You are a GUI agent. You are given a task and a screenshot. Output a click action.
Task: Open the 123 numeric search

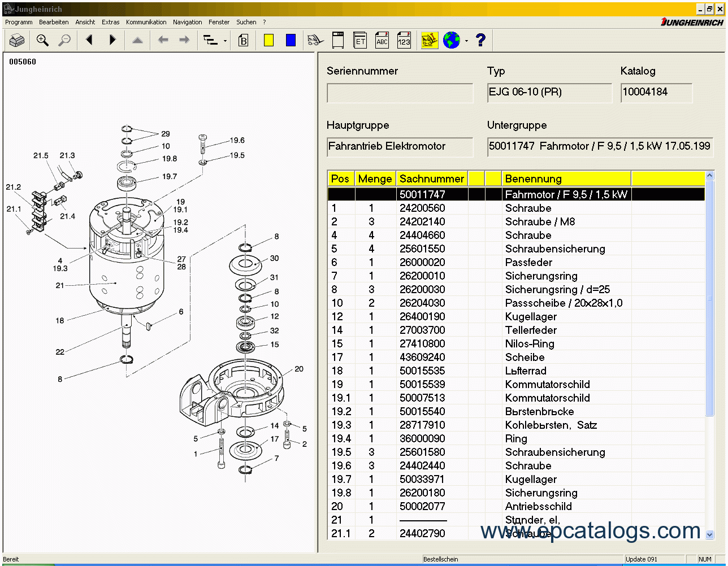404,40
